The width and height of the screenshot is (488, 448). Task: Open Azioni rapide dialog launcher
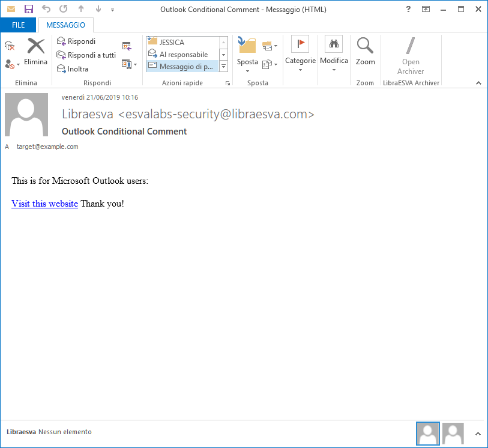tap(228, 83)
